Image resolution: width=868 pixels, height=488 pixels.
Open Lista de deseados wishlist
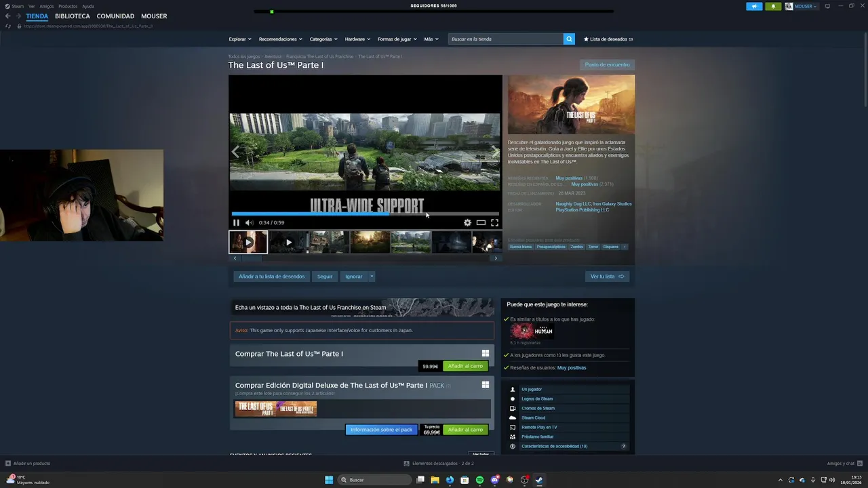[x=608, y=39]
